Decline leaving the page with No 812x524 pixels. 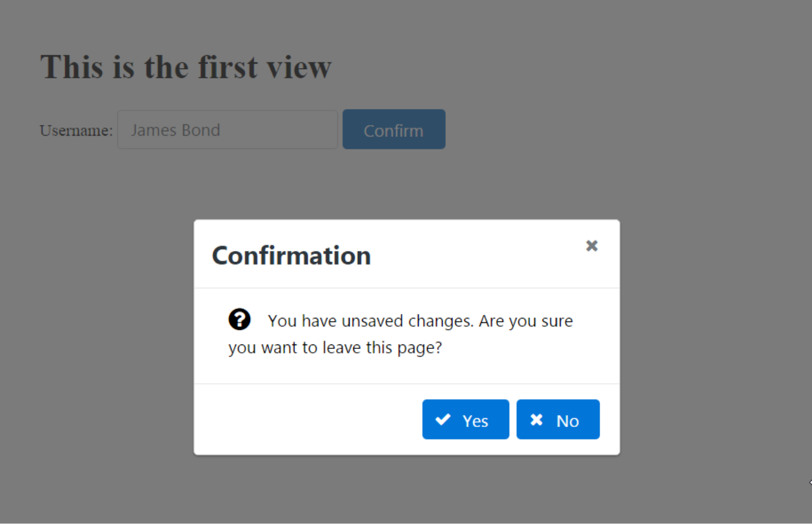click(558, 419)
